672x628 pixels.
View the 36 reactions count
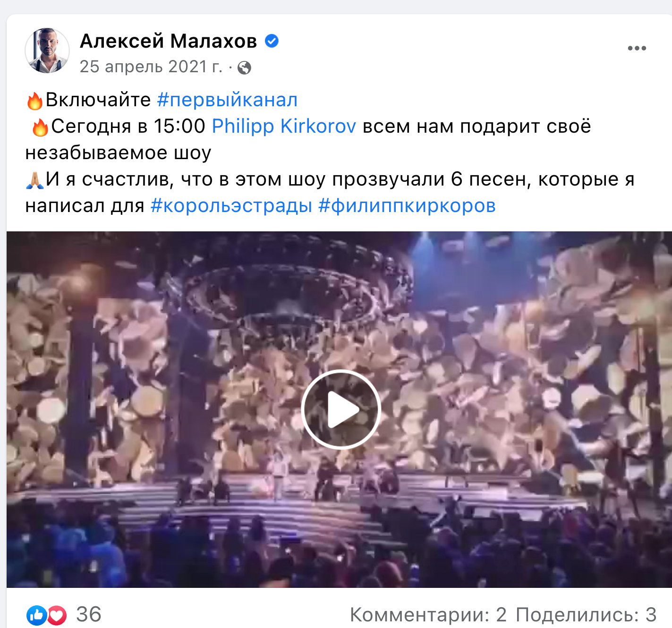coord(89,615)
